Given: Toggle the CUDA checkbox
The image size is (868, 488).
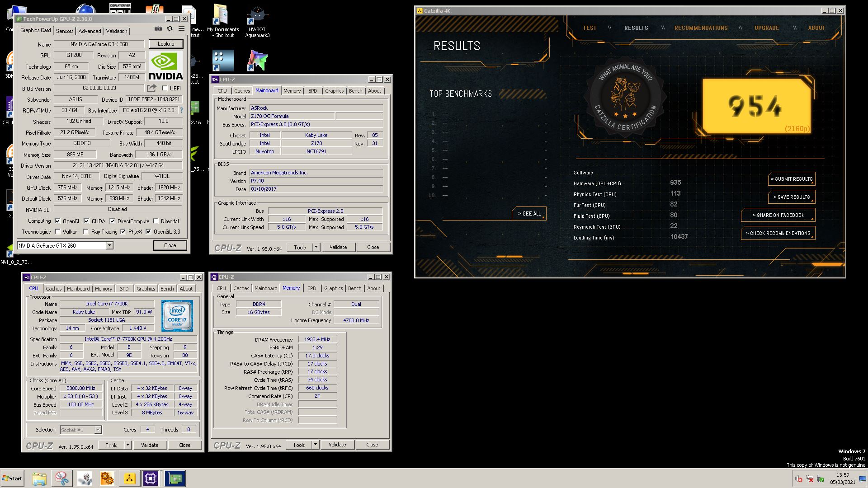Looking at the screenshot, I should pos(86,221).
